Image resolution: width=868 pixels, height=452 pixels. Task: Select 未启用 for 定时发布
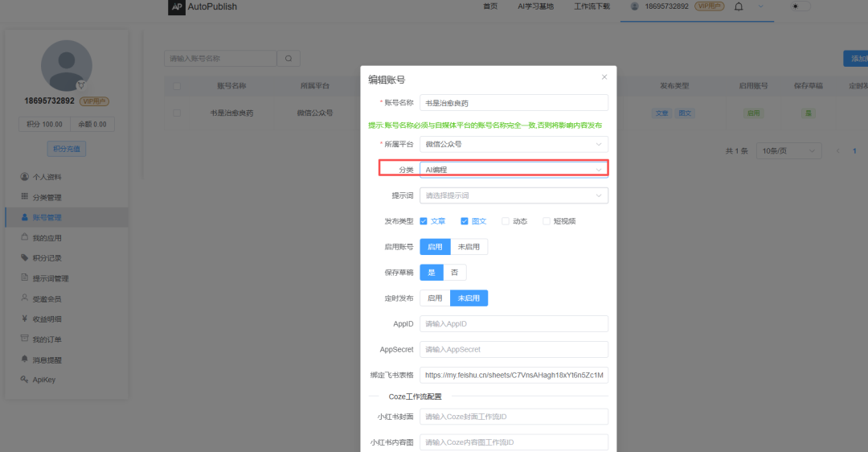[469, 298]
